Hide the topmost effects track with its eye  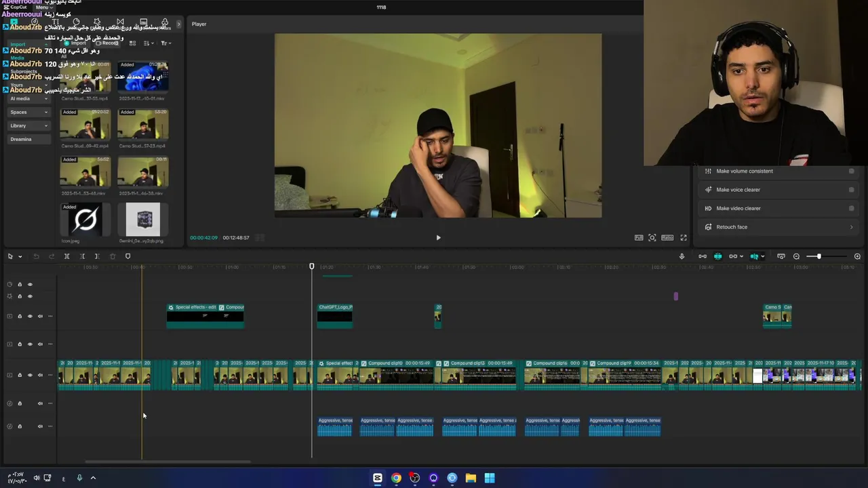30,284
